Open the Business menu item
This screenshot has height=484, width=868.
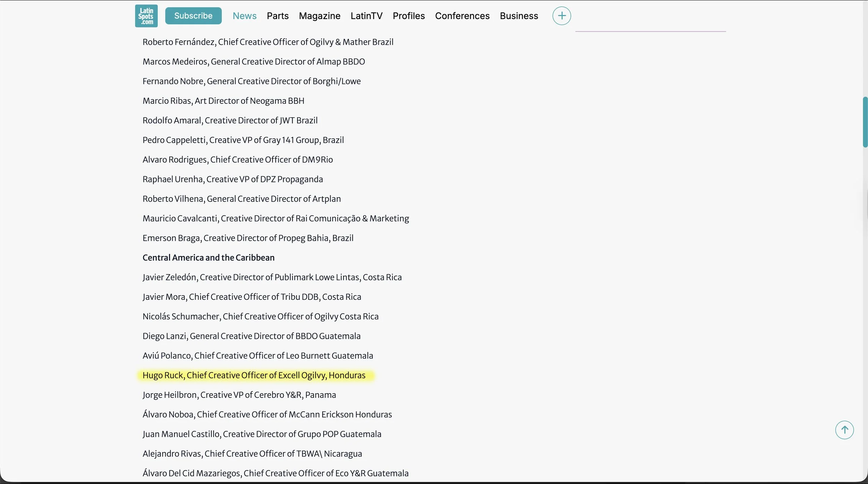pos(519,16)
